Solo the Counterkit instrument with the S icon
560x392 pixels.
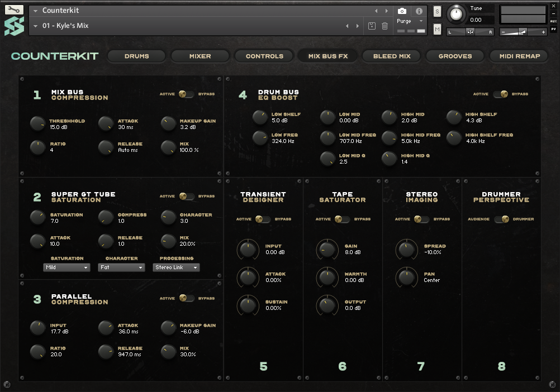(436, 11)
